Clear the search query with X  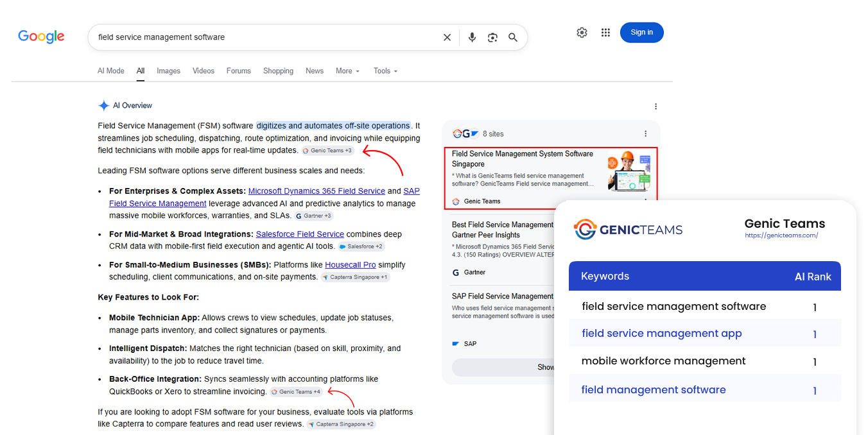pyautogui.click(x=447, y=37)
